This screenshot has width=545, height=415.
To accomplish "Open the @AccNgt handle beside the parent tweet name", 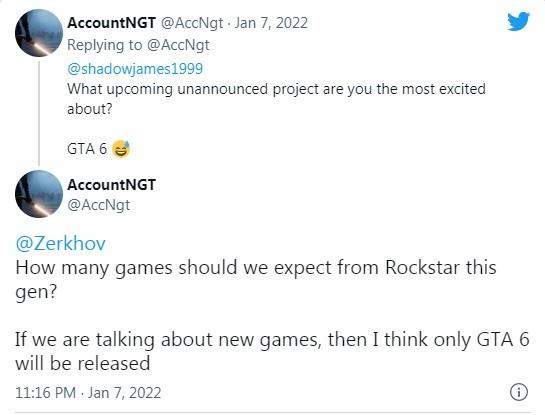I will tap(192, 23).
